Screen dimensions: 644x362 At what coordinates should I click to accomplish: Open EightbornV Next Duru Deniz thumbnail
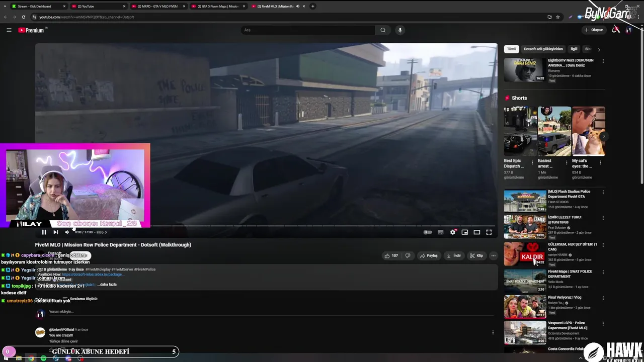tap(525, 70)
